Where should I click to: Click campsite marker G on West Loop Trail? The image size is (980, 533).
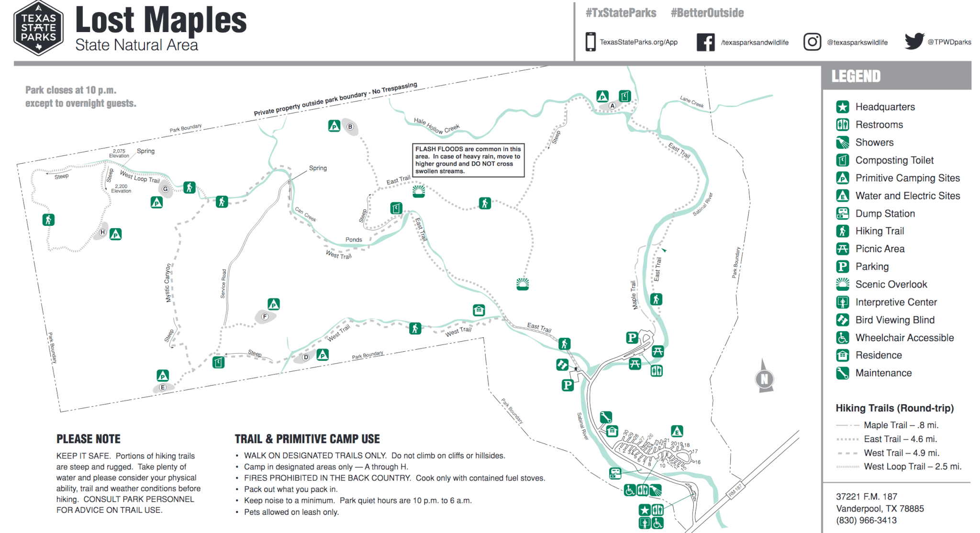click(166, 189)
